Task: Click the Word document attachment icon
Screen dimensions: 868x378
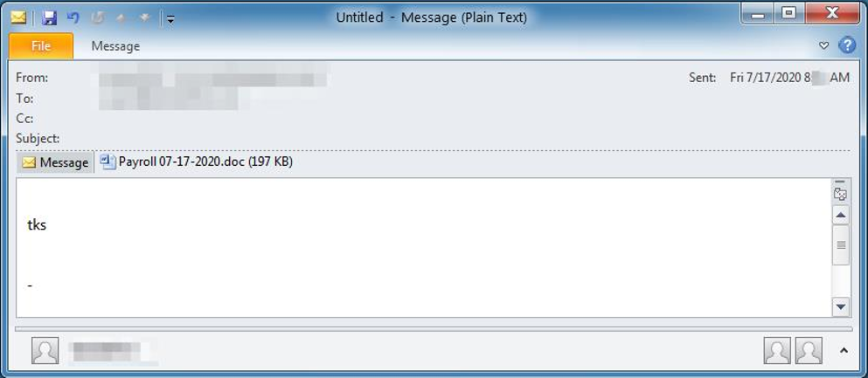Action: [x=108, y=162]
